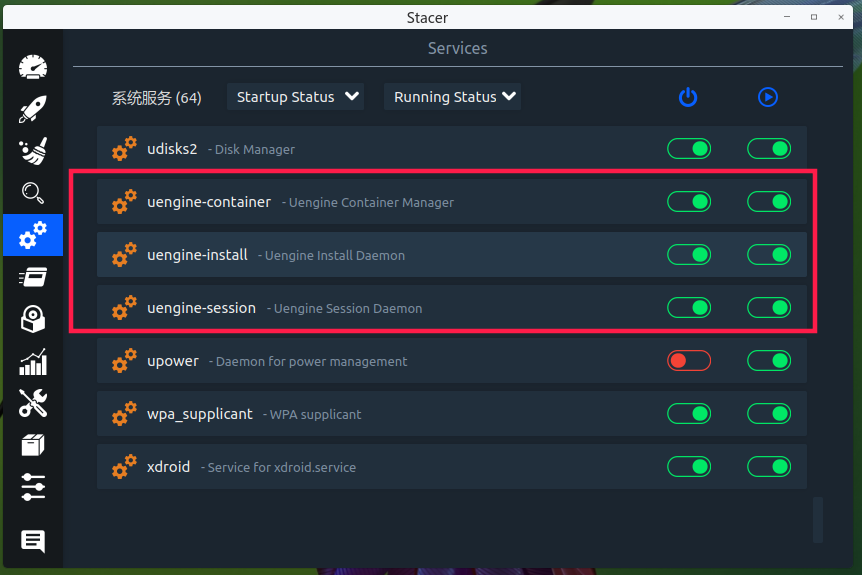
Task: Open the Running Status filter
Action: (454, 97)
